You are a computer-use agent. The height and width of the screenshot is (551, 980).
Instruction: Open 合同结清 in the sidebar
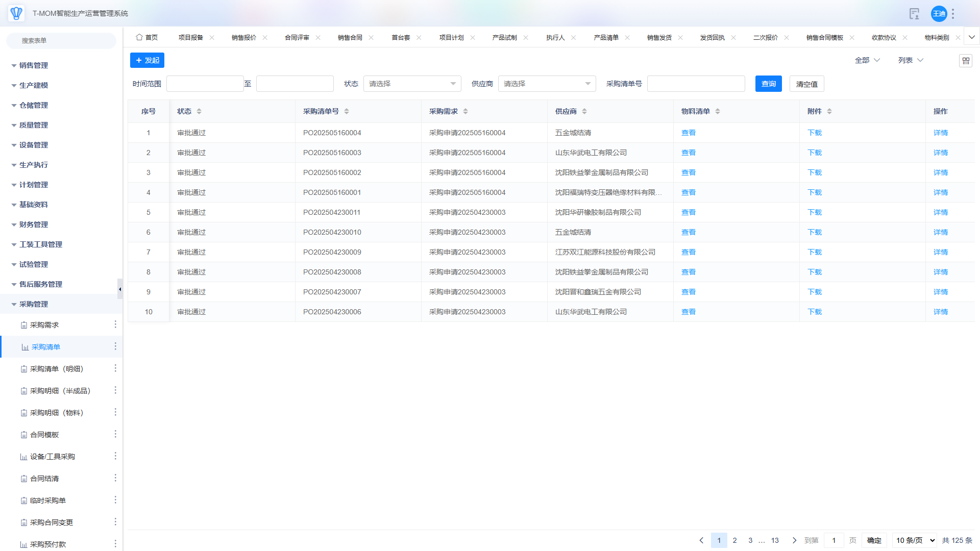(44, 479)
